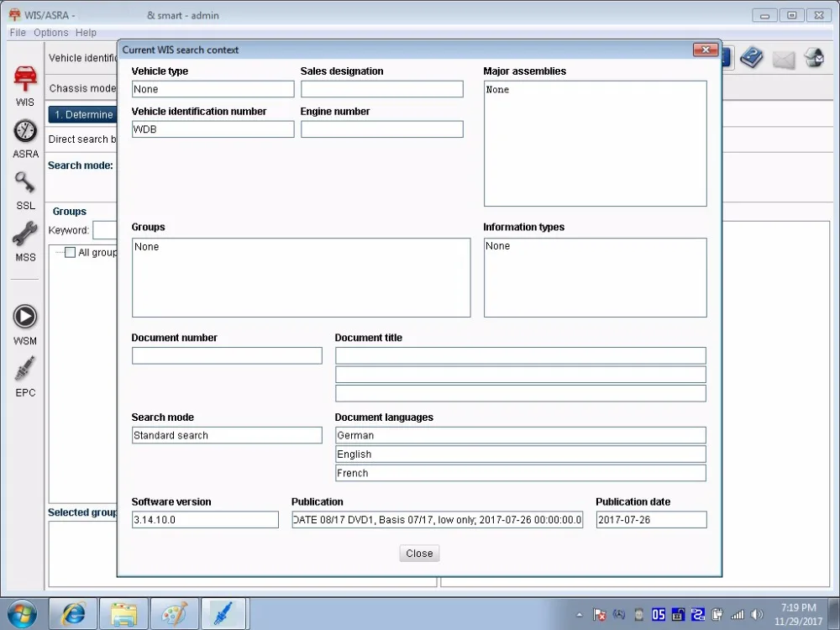
Task: Click the Keyword input in main window
Action: pyautogui.click(x=105, y=230)
